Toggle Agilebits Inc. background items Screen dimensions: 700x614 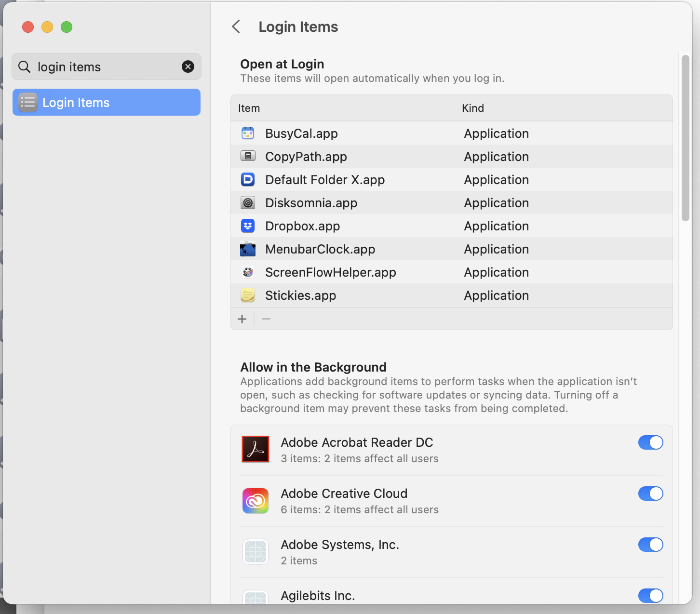click(x=650, y=596)
